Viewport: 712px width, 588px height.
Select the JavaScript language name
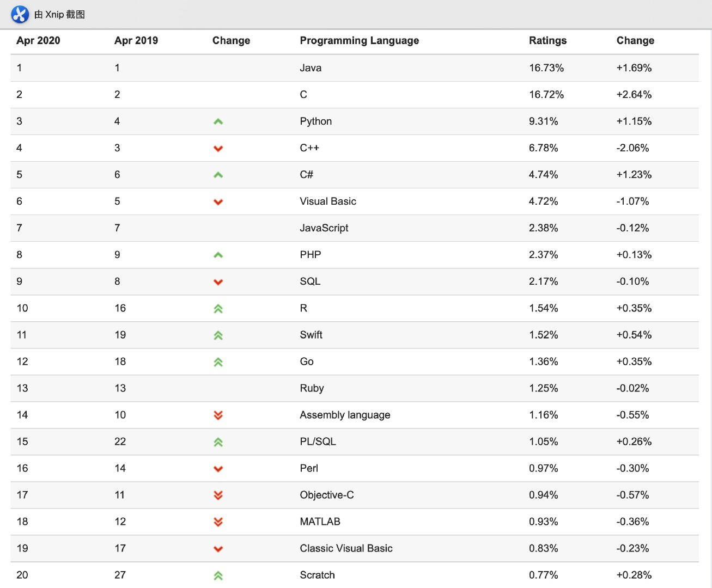[x=324, y=228]
